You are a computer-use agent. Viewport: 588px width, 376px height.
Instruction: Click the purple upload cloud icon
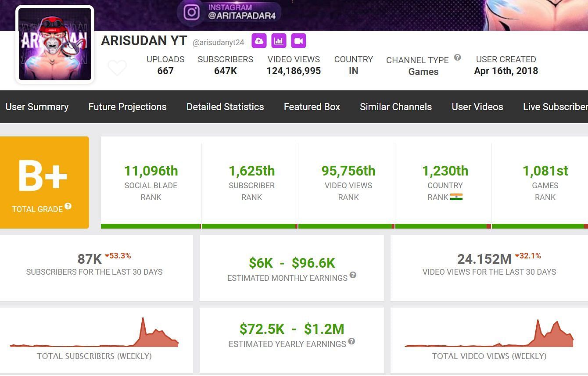[259, 41]
